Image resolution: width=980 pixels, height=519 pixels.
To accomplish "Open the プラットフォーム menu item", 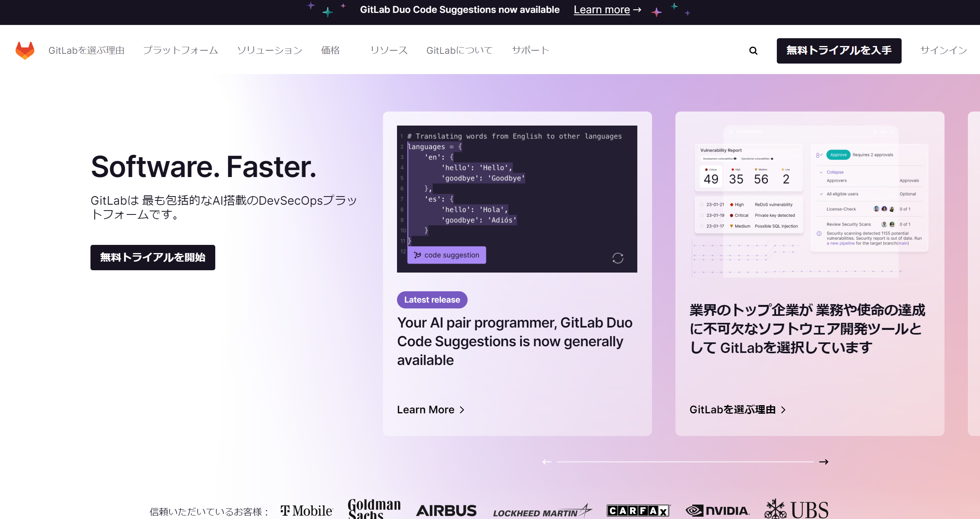I will (x=181, y=50).
